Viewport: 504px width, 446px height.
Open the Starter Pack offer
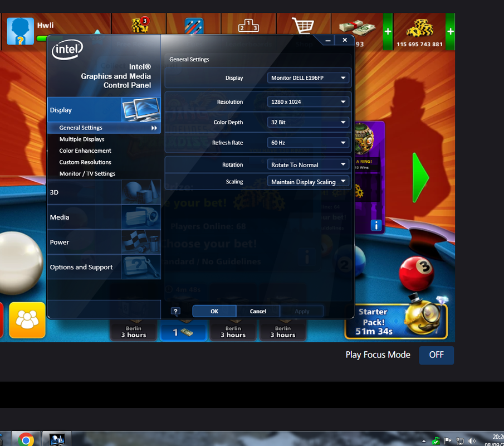[396, 321]
